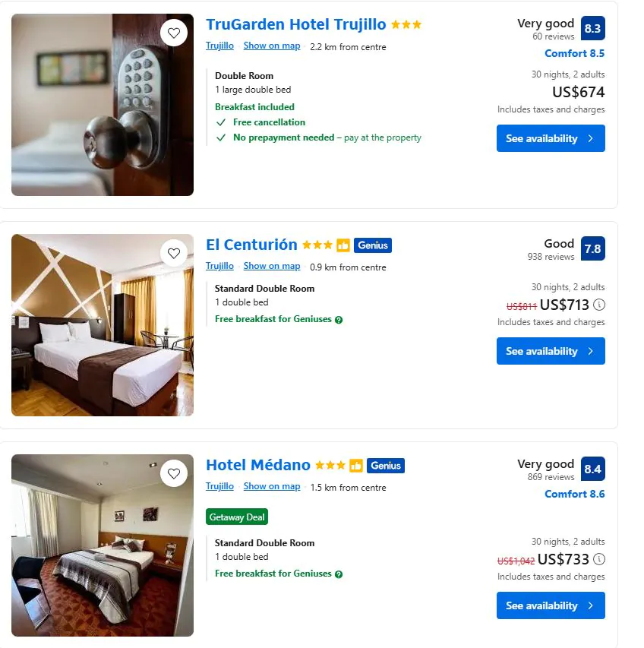This screenshot has width=644, height=648.
Task: Click the Genius badge next to Hotel Médano
Action: [385, 466]
